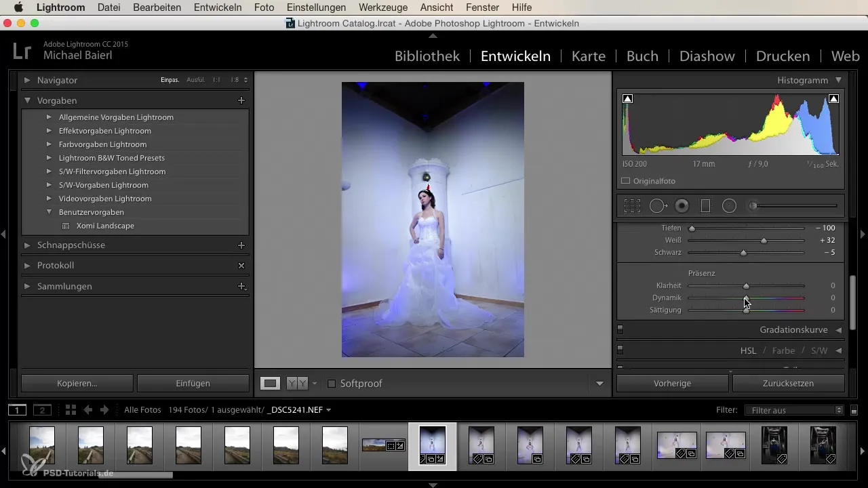Toggle shadow clipping indicator in histogram
This screenshot has height=488, width=868.
tap(628, 99)
